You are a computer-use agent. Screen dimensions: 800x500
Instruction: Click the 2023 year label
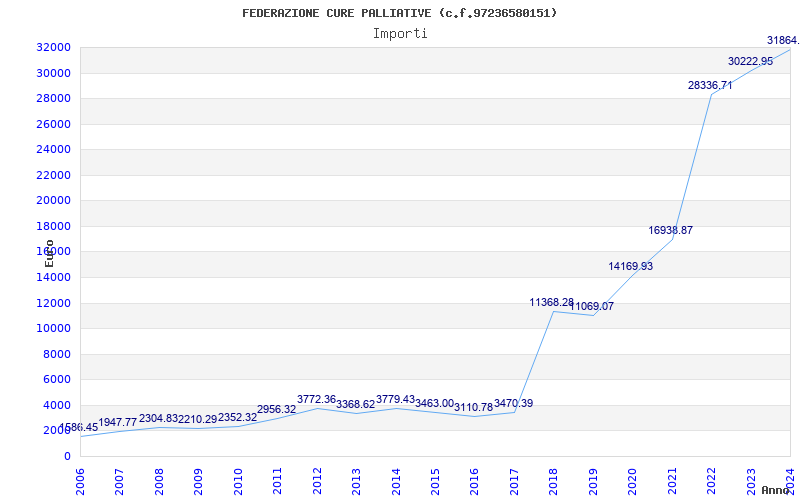click(x=752, y=482)
